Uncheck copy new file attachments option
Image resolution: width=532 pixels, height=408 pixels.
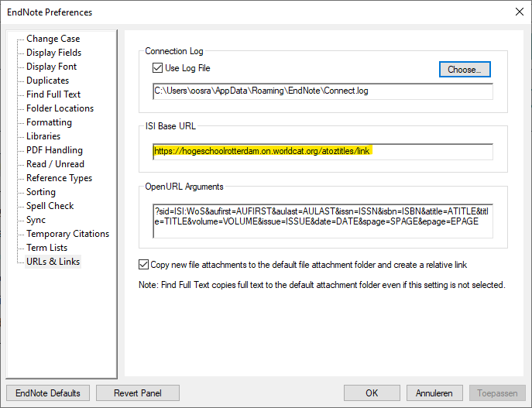[x=143, y=265]
